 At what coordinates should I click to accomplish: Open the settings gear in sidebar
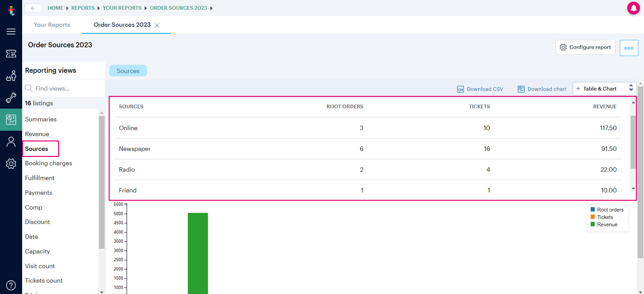tap(11, 164)
